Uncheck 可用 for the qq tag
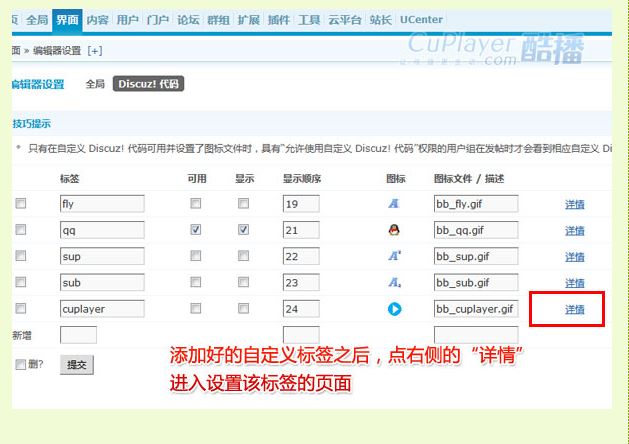Screen dimensions: 629x444 [x=196, y=230]
